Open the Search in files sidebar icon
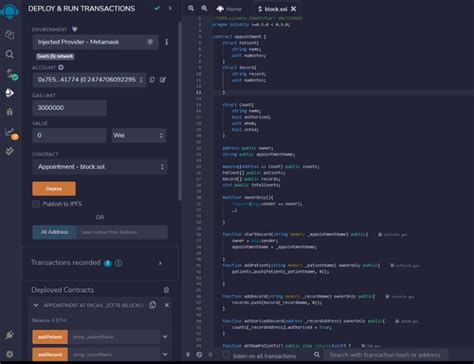This screenshot has width=474, height=364. pos(10,54)
